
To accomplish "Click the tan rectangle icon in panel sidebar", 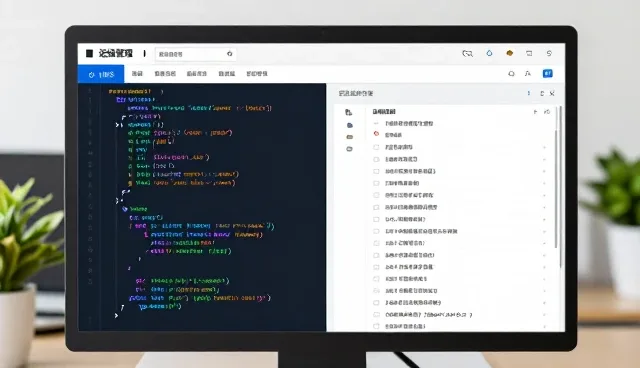I will (349, 137).
